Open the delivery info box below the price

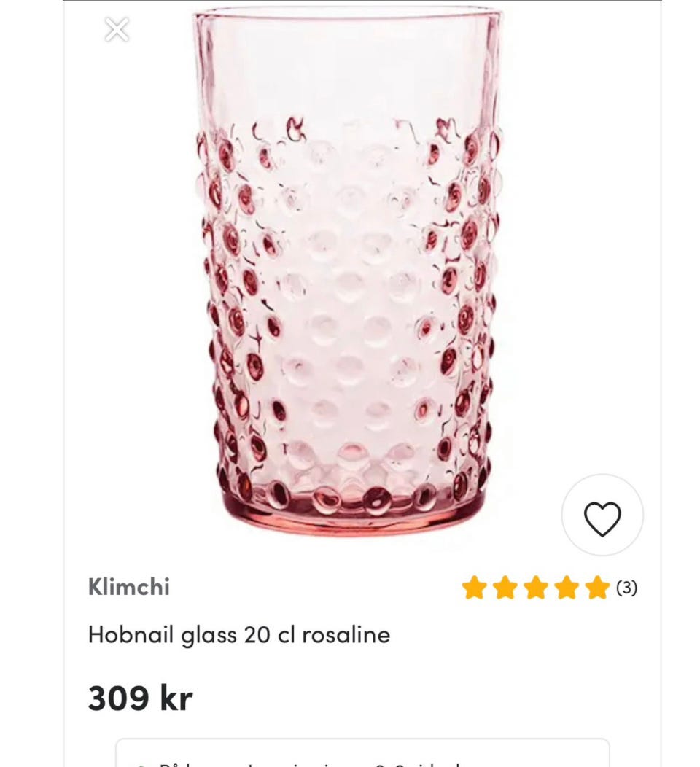pos(362,753)
